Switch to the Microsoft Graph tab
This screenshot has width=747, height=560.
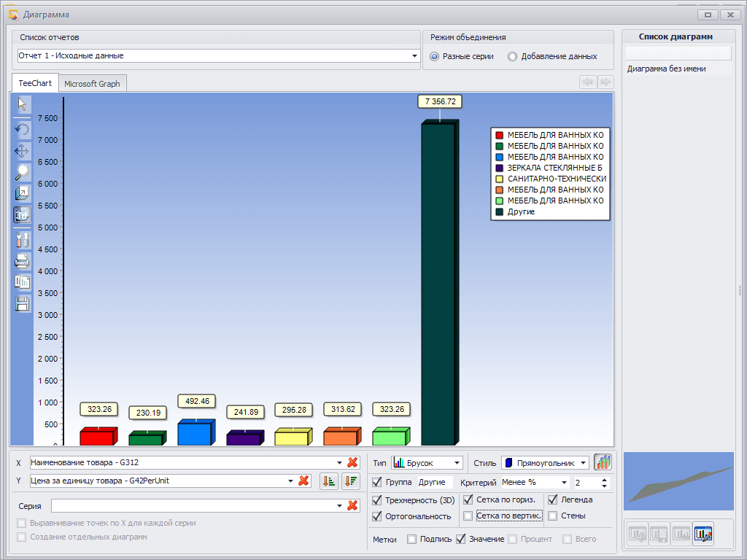click(x=92, y=84)
